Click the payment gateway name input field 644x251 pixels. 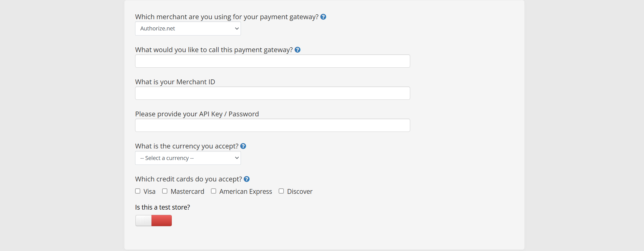point(272,61)
